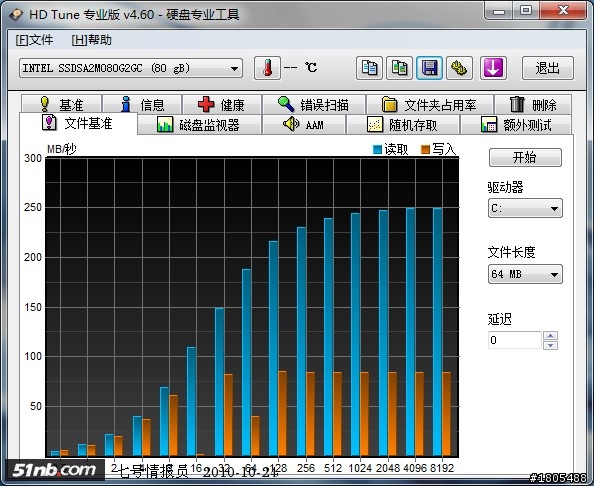Click the blue 读取 legend swatch
This screenshot has width=594, height=486.
point(377,150)
